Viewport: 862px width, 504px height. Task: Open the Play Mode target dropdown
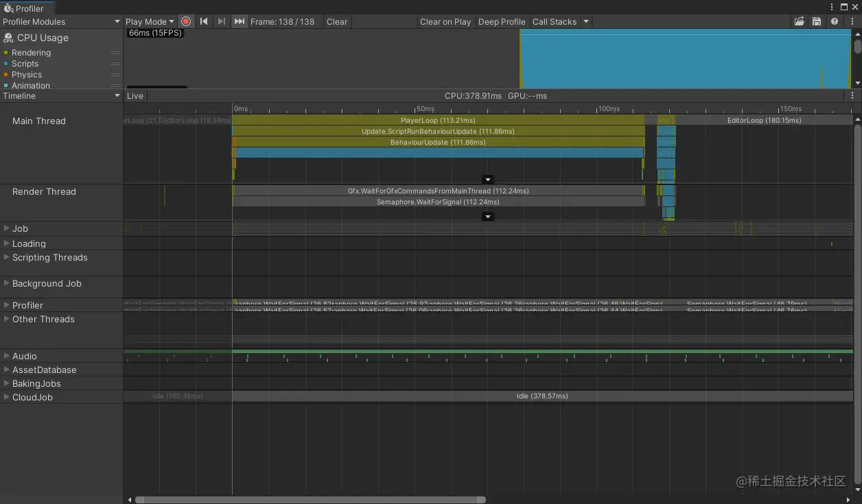150,21
